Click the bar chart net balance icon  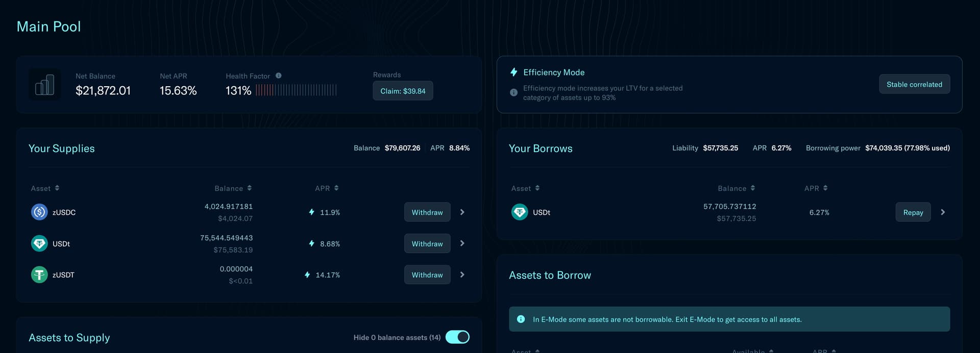tap(44, 85)
